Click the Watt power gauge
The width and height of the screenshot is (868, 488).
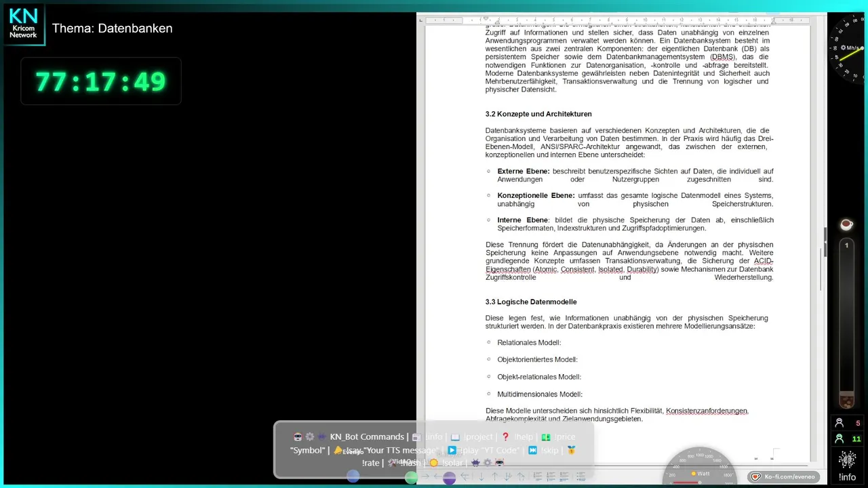point(698,466)
